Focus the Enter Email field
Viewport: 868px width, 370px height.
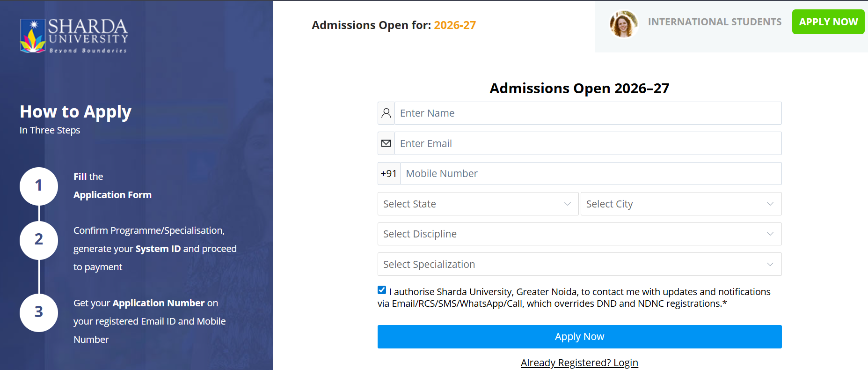tap(588, 143)
